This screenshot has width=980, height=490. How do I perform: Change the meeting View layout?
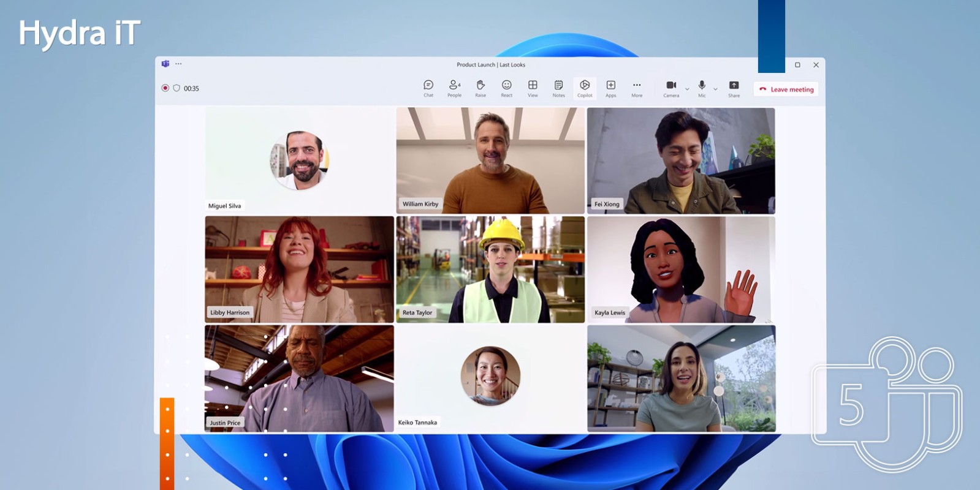pos(533,88)
